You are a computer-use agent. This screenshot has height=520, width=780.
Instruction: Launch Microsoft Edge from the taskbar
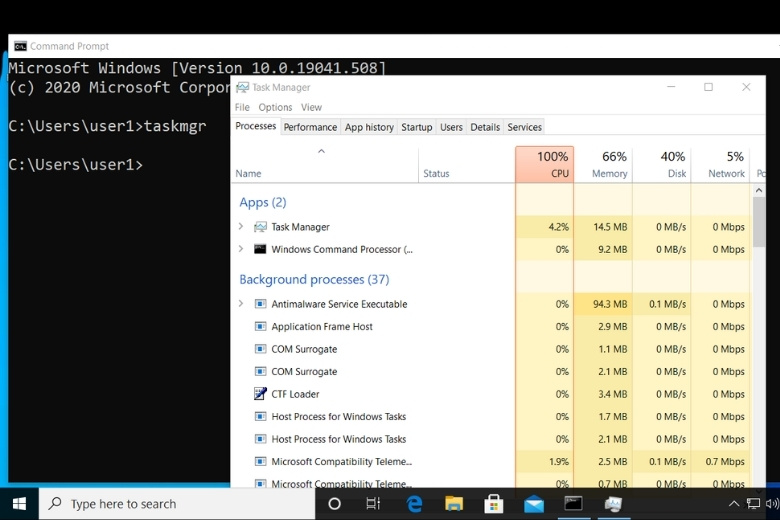point(414,504)
